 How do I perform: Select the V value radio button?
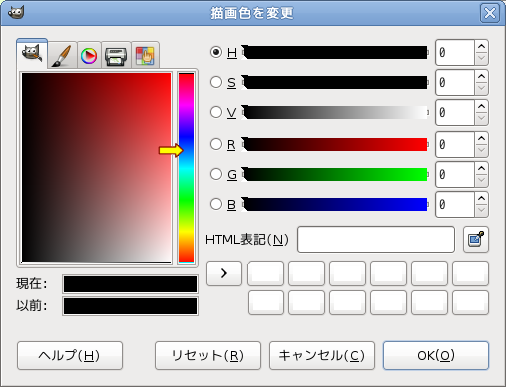click(x=216, y=112)
